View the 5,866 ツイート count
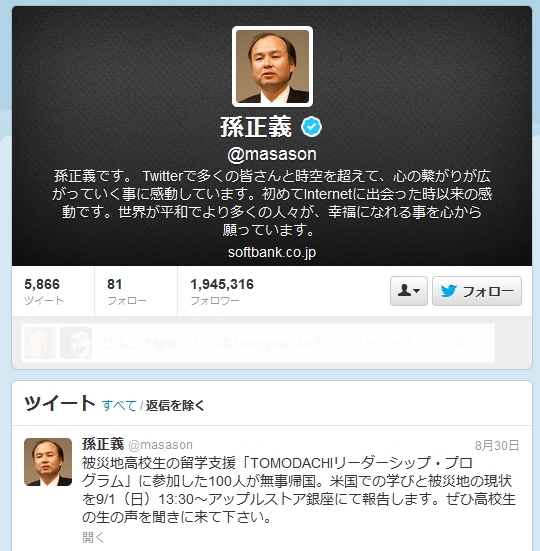The image size is (540, 551). (x=44, y=291)
